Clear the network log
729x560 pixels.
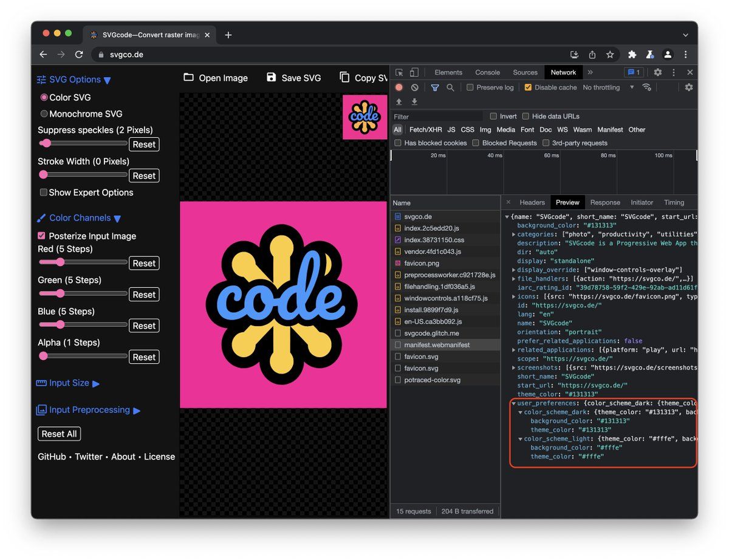tap(414, 87)
